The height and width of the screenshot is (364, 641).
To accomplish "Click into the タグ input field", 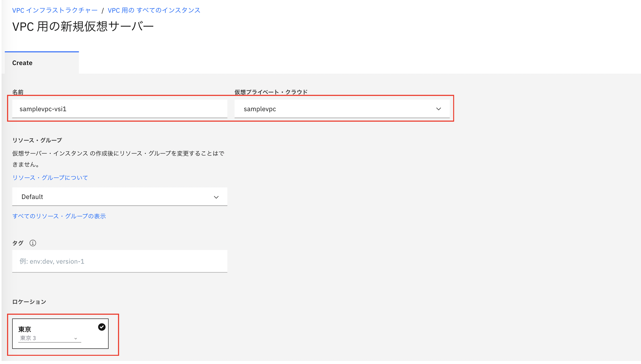I will pos(119,261).
